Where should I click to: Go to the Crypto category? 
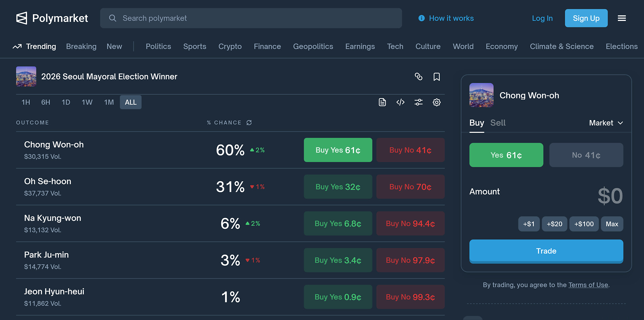(x=230, y=46)
